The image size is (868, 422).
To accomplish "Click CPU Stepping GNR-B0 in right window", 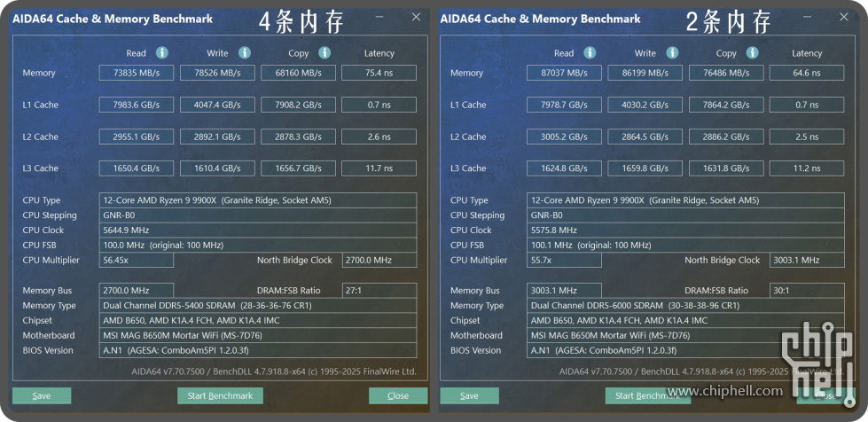I will click(686, 215).
